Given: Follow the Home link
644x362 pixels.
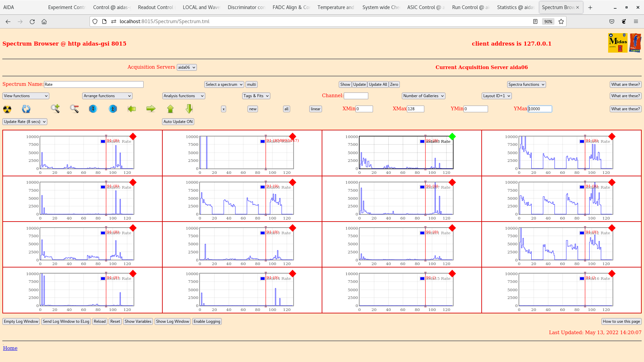Looking at the screenshot, I should pyautogui.click(x=10, y=348).
